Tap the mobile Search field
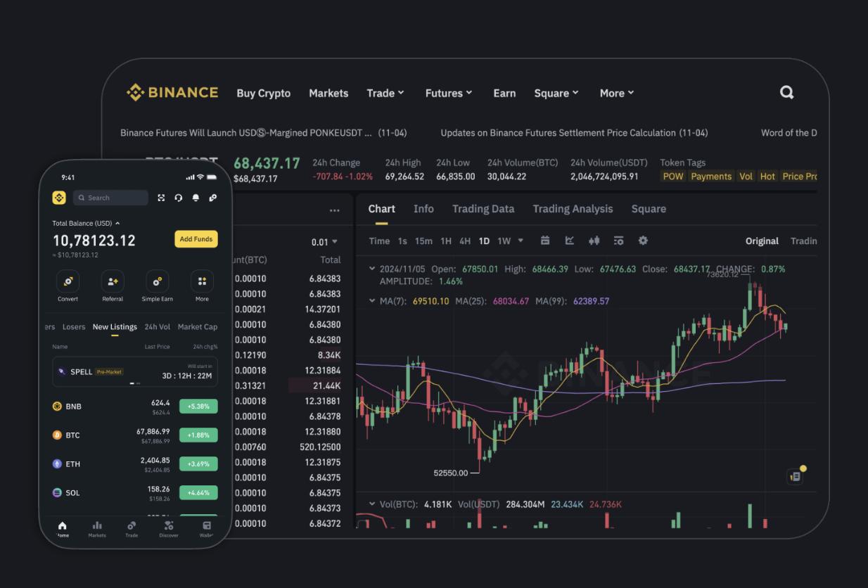The image size is (868, 588). (110, 198)
